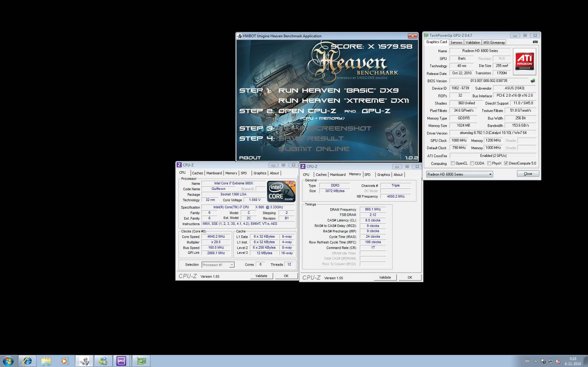Click the DRAM Frequency value 960.1 MHz
Image resolution: width=588 pixels, height=367 pixels.
[x=373, y=209]
